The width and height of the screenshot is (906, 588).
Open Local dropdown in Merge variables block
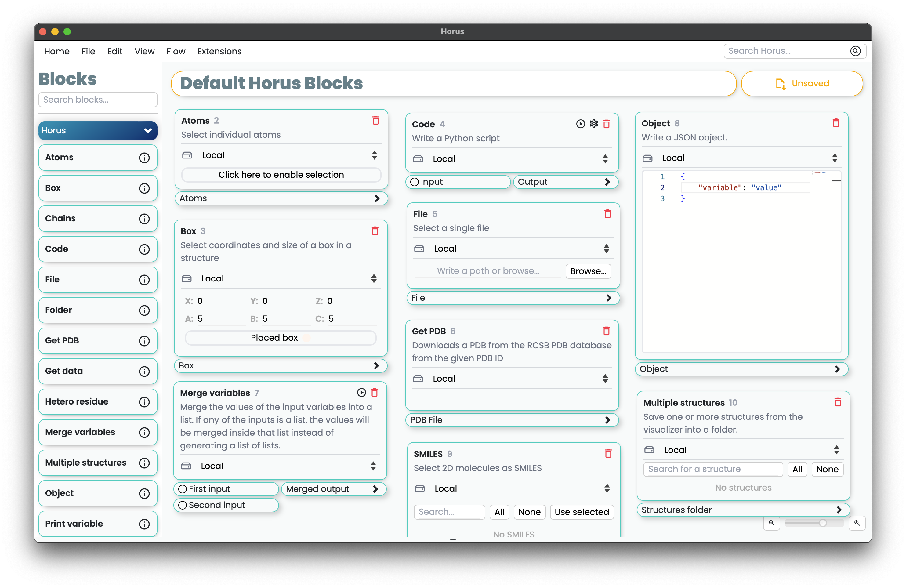pos(280,466)
